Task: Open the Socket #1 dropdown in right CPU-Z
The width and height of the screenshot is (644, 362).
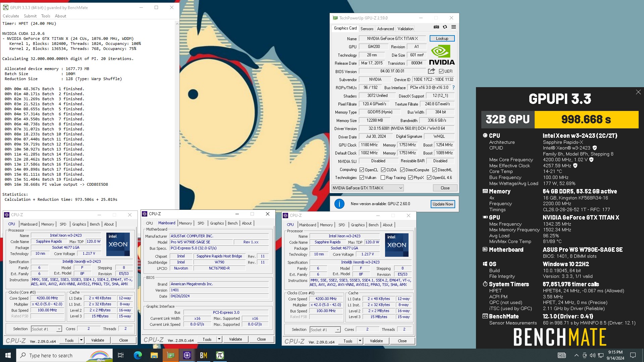Action: tap(325, 330)
